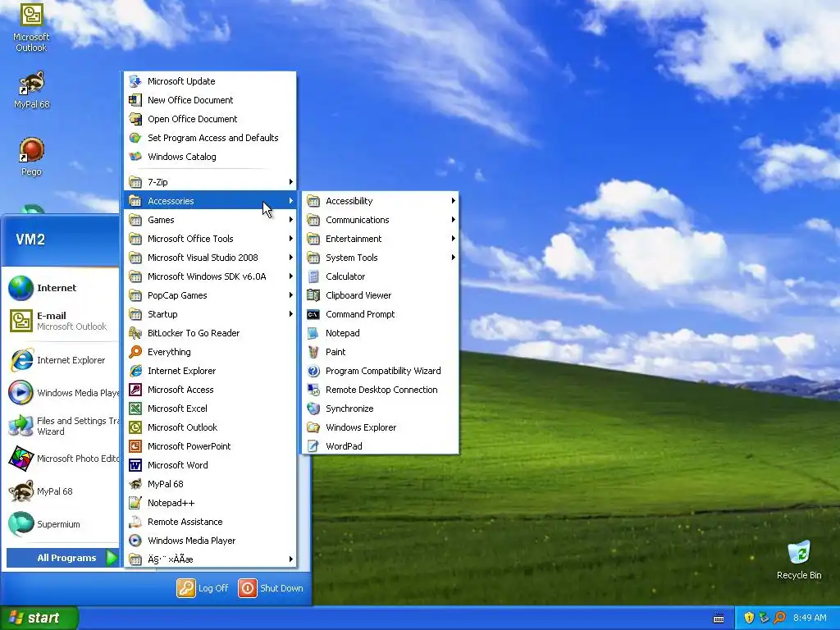Open Windows Media Player in All Programs list
Screen dimensions: 840x630
point(210,540)
